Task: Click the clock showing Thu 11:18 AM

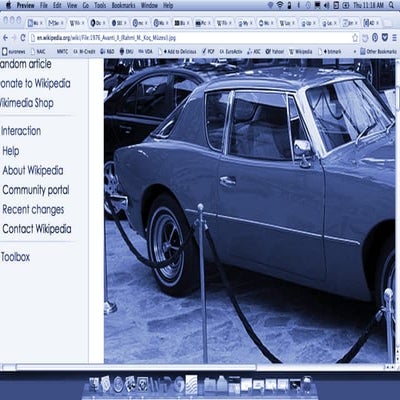Action: 368,5
